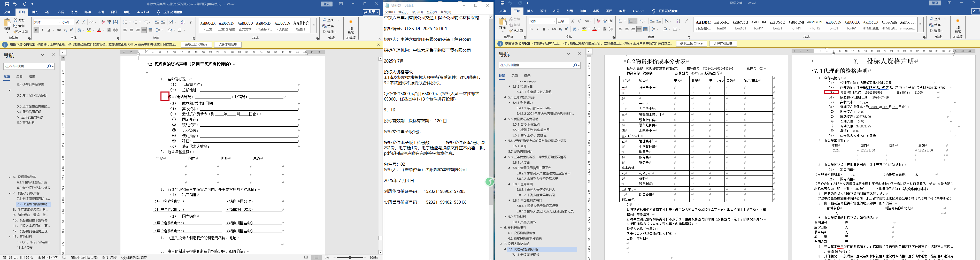Open 视图 tab in 招标 Word window
This screenshot has height=260, width=980.
(x=114, y=12)
